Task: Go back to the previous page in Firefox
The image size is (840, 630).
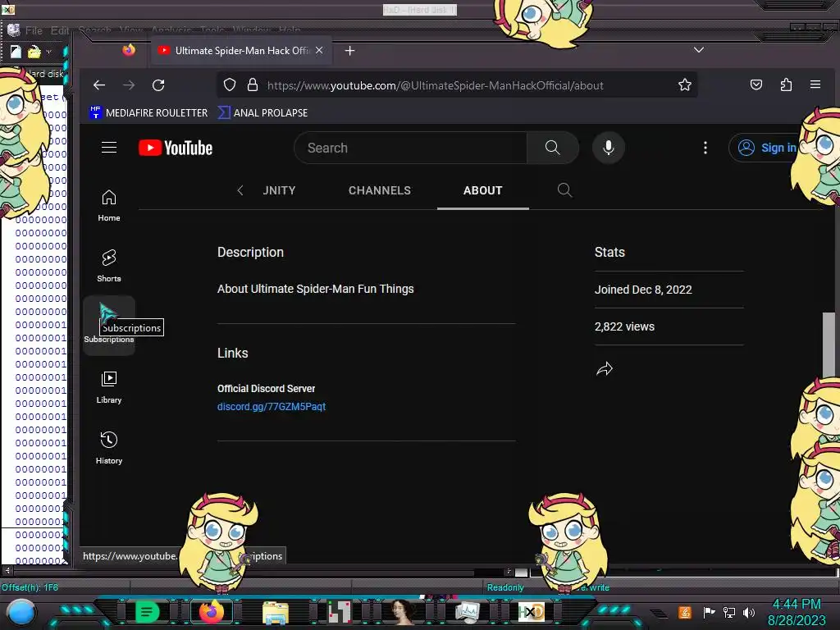Action: tap(99, 85)
